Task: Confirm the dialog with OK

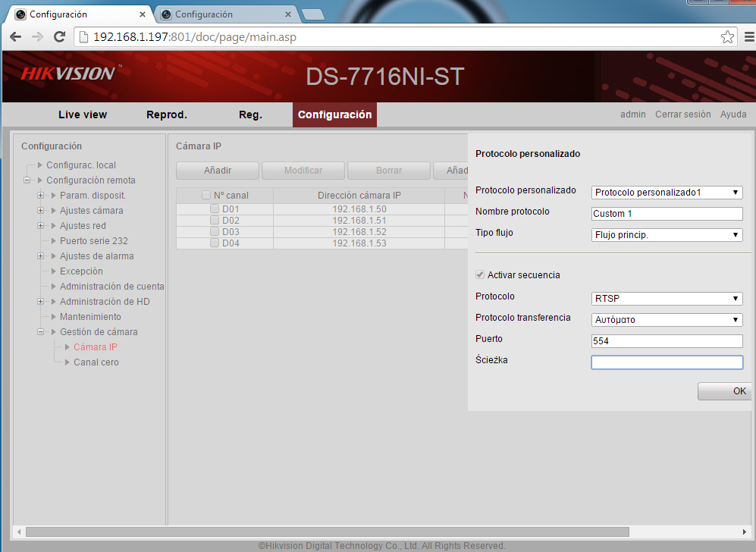Action: pyautogui.click(x=726, y=391)
